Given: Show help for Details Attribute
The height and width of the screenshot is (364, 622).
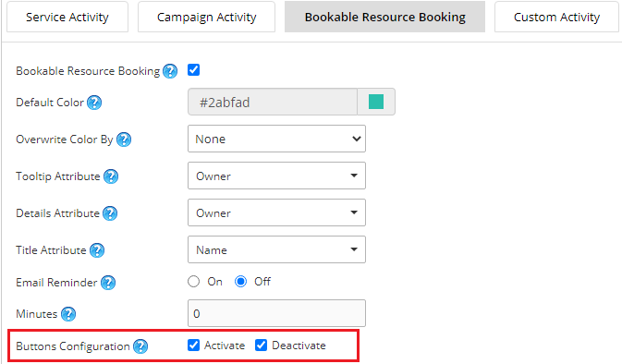Looking at the screenshot, I should 110,213.
